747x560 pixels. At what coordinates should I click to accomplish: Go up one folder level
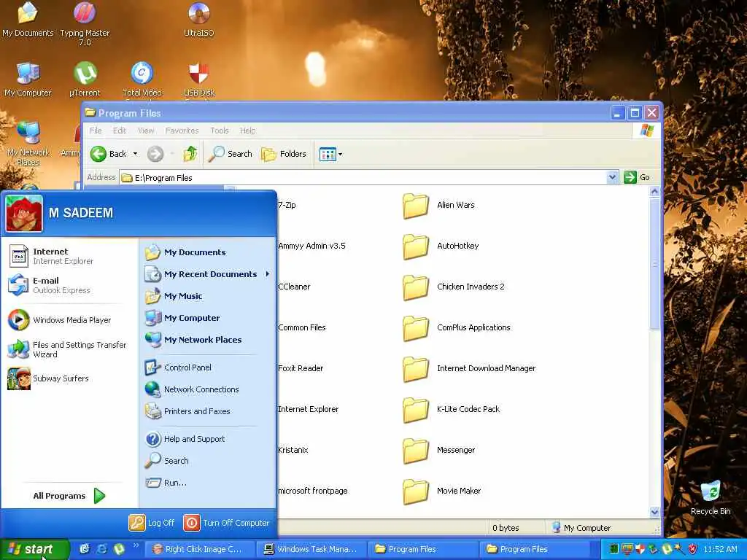[190, 154]
